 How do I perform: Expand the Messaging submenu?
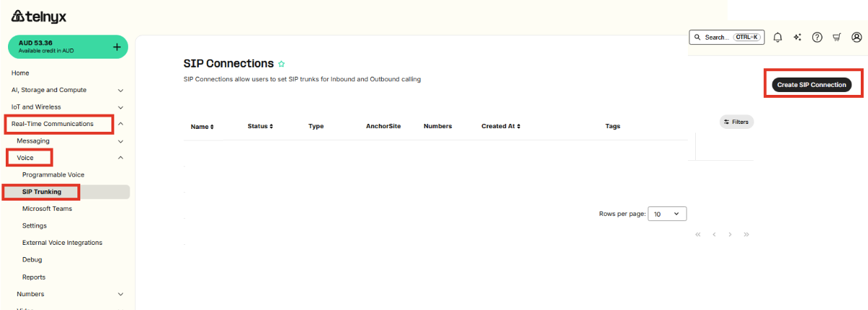[x=120, y=141]
